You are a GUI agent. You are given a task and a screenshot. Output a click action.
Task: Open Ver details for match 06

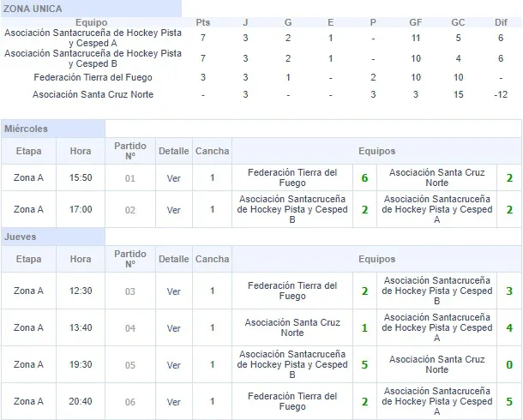pyautogui.click(x=173, y=401)
